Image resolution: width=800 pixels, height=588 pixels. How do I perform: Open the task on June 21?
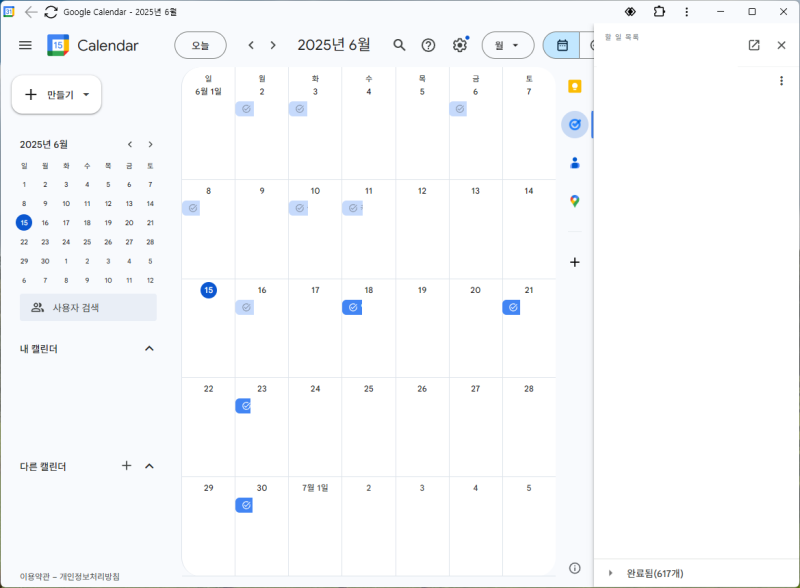tap(511, 307)
